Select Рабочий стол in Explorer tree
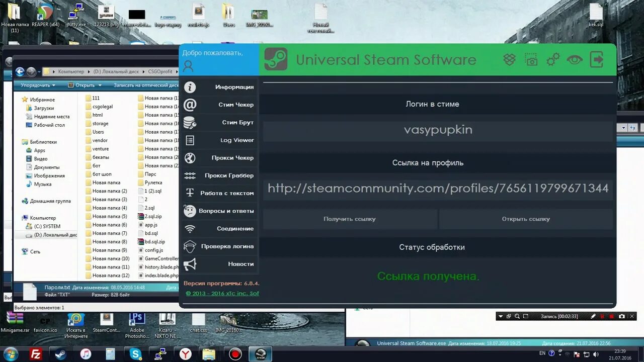Viewport: 644px width, 362px height. tap(49, 125)
